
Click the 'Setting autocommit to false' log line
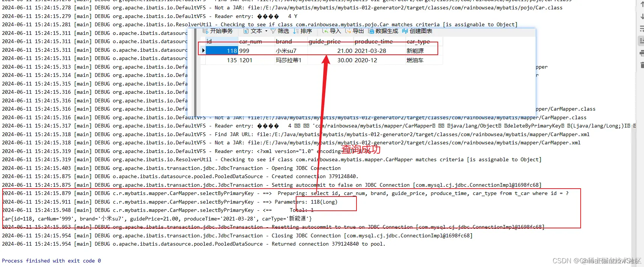[x=272, y=185]
